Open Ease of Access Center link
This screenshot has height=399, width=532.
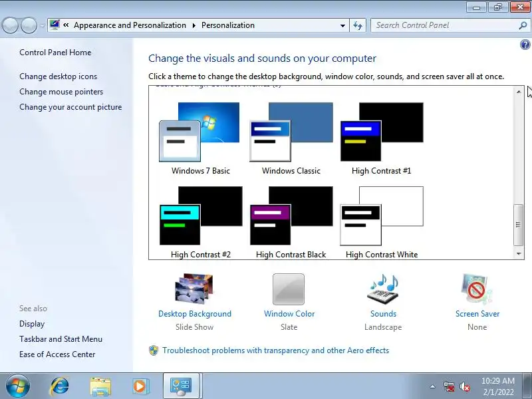click(x=57, y=354)
